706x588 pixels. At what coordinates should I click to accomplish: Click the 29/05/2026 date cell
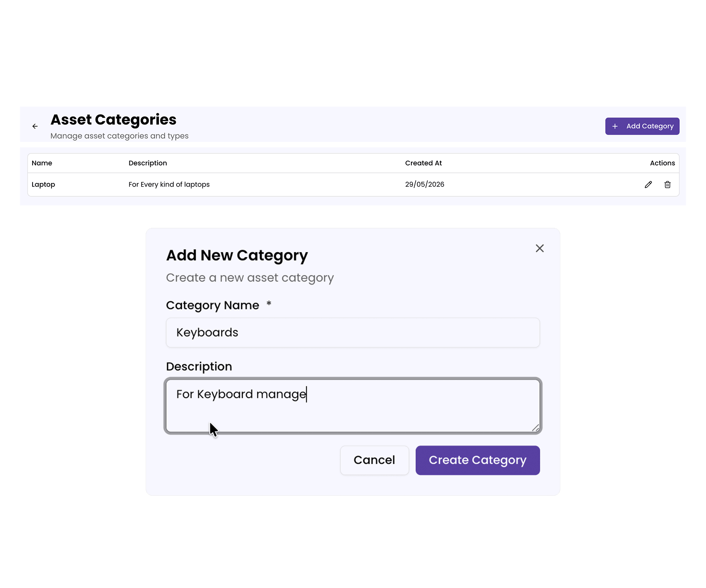(x=424, y=184)
